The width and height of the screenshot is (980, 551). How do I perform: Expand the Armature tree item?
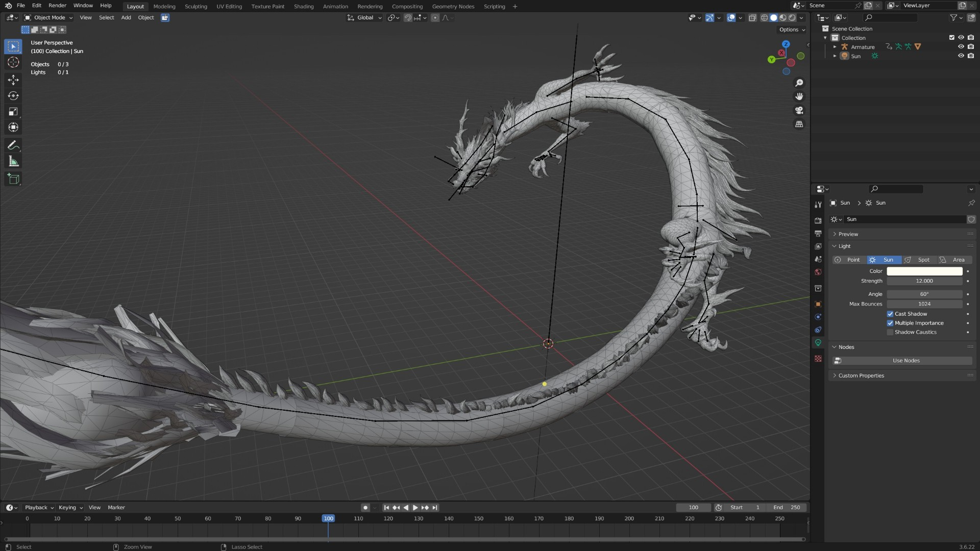[835, 47]
